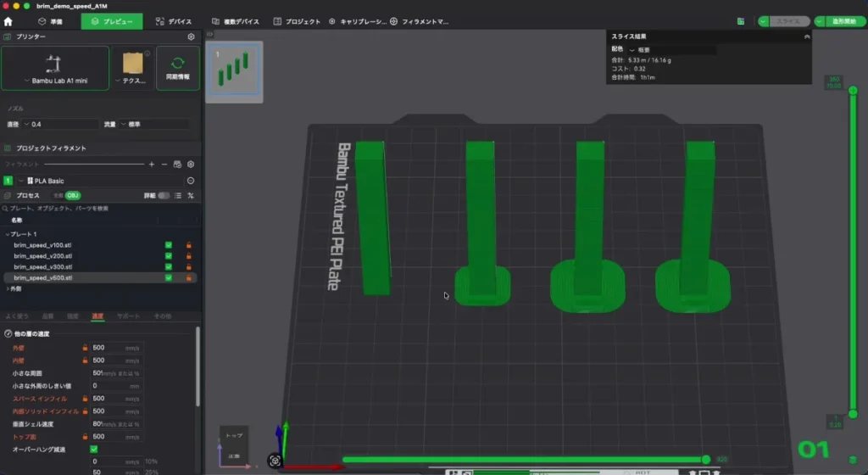Open the PLA Basic filament dropdown
This screenshot has width=868, height=475.
pyautogui.click(x=100, y=181)
